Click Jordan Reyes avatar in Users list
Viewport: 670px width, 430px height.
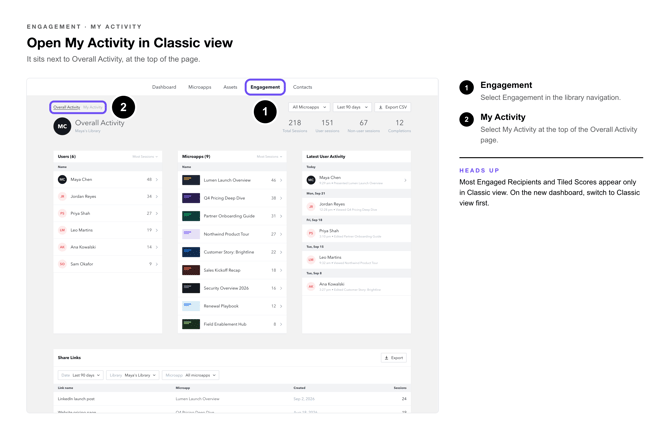tap(62, 197)
